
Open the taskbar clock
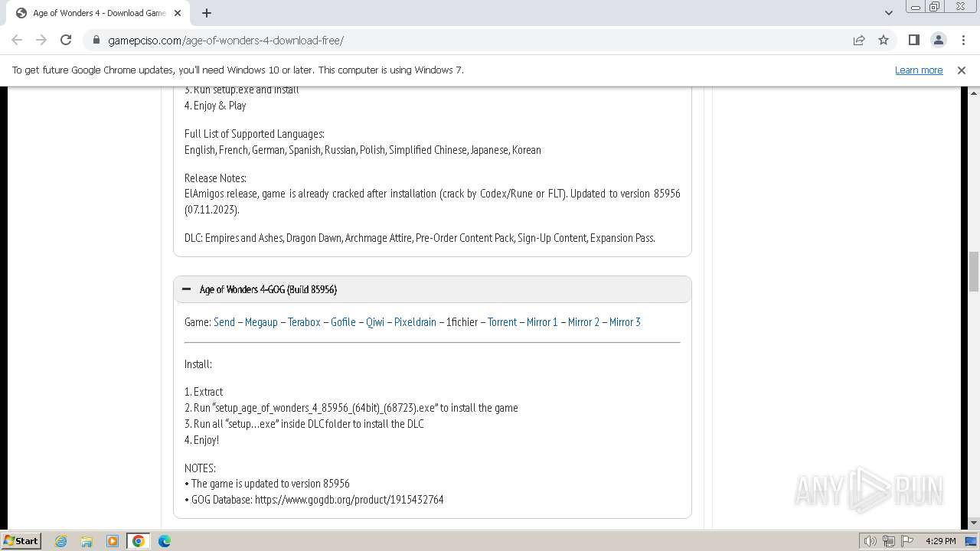(940, 541)
